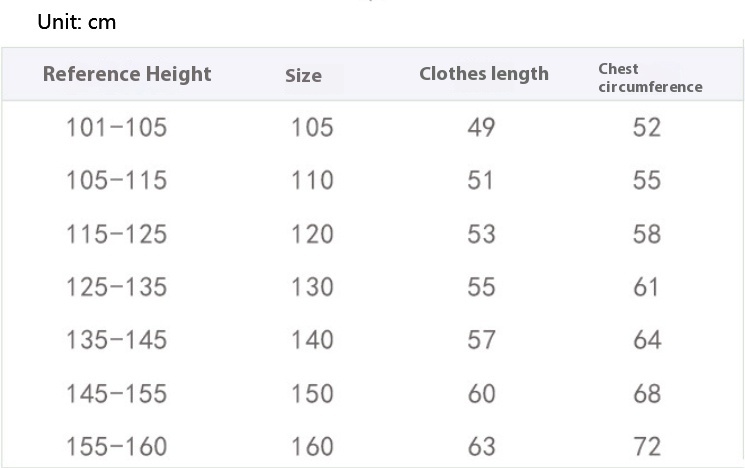Viewport: 745px width, 468px height.
Task: Click the 115-125 height range cell
Action: 116,234
